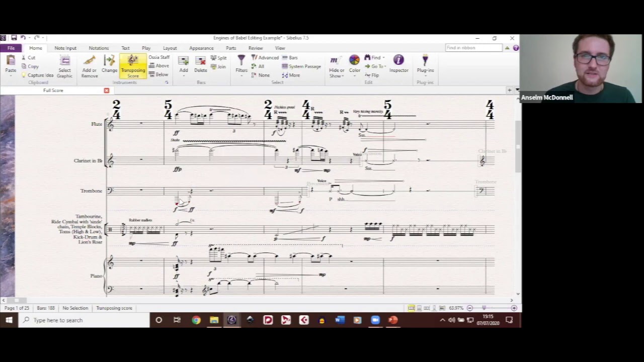
Task: Open the Filters dropdown
Action: pyautogui.click(x=242, y=65)
